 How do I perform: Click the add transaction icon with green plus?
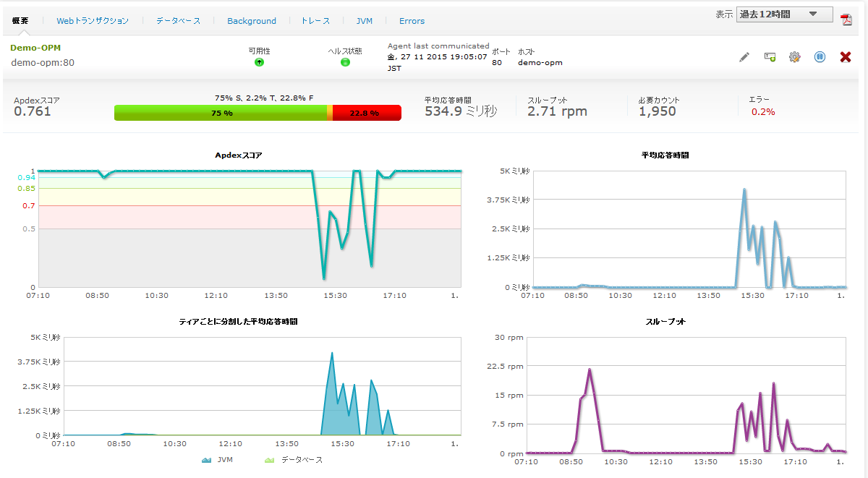click(770, 57)
